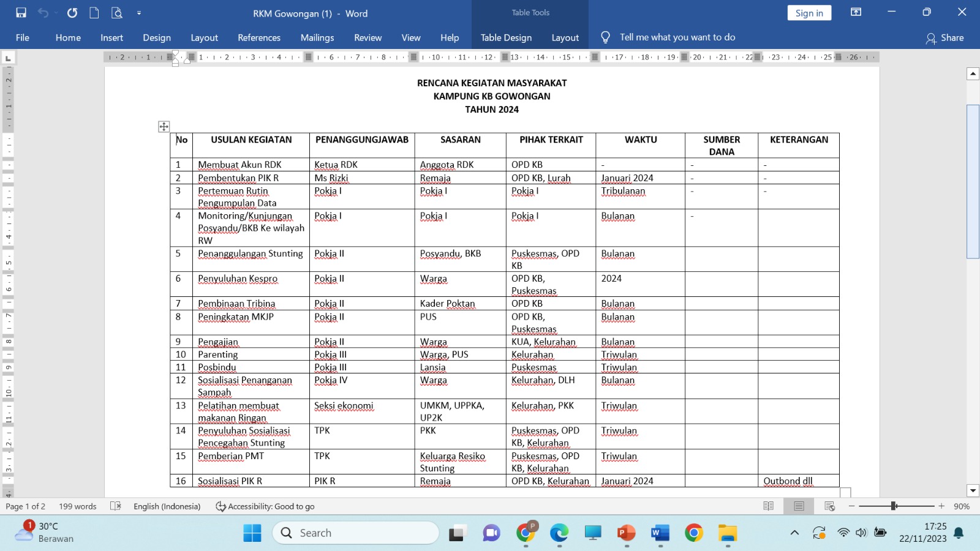Viewport: 980px width, 551px height.
Task: Click the cell 'Penanggulangan Stunting'
Action: point(251,259)
